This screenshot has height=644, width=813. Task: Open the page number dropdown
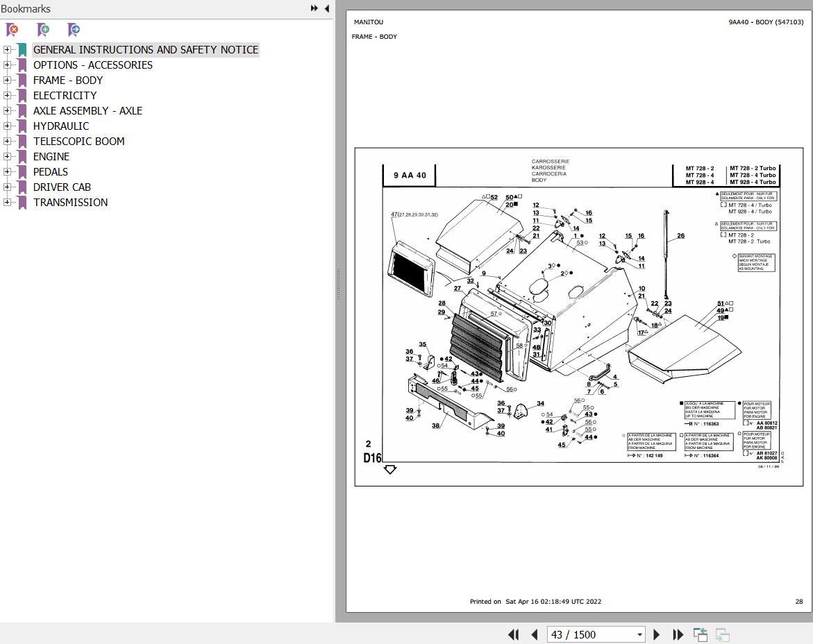point(640,635)
